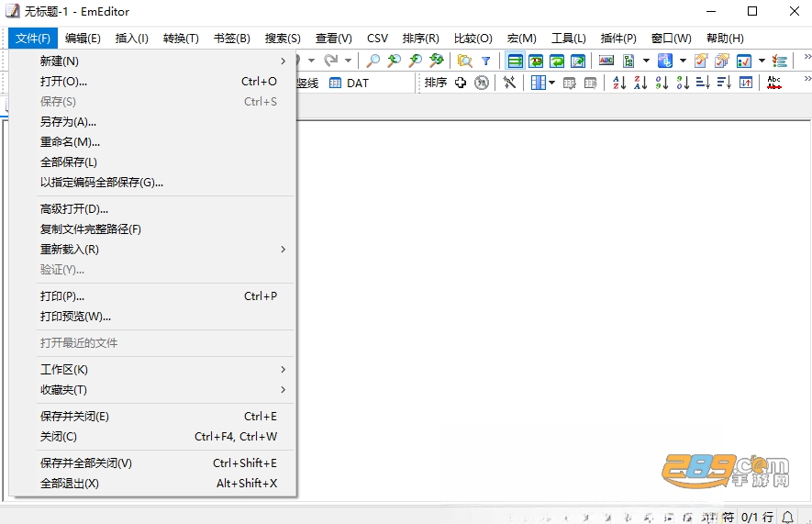The image size is (812, 524).
Task: Click the DAT mode table icon
Action: 335,83
